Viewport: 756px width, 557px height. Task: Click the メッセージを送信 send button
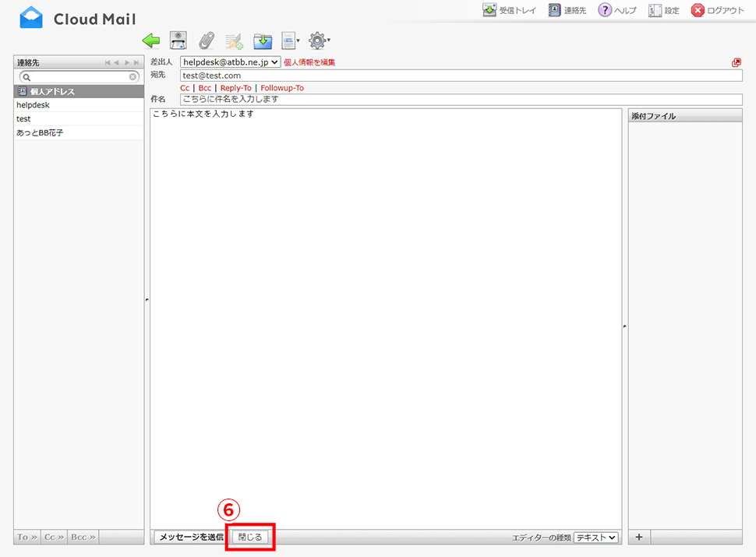190,538
